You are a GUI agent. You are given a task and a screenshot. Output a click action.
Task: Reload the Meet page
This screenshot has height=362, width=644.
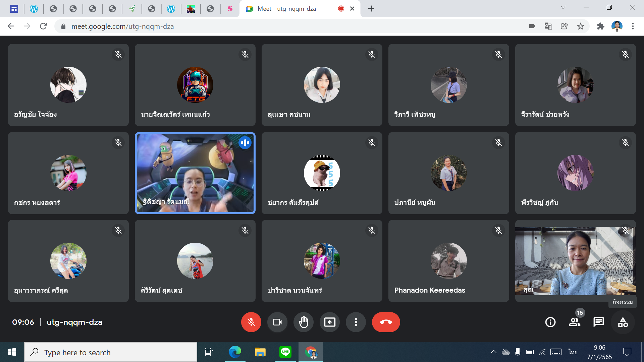[43, 26]
